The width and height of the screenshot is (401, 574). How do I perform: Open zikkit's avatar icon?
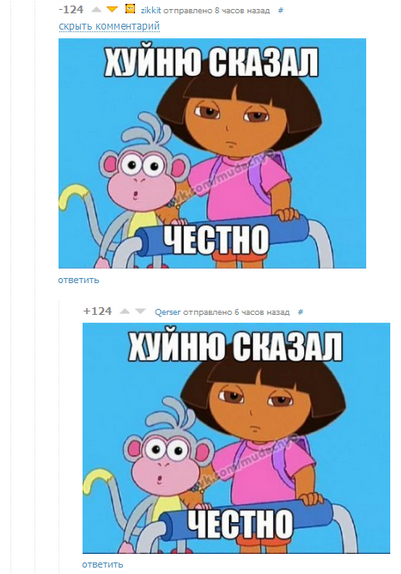pos(130,9)
